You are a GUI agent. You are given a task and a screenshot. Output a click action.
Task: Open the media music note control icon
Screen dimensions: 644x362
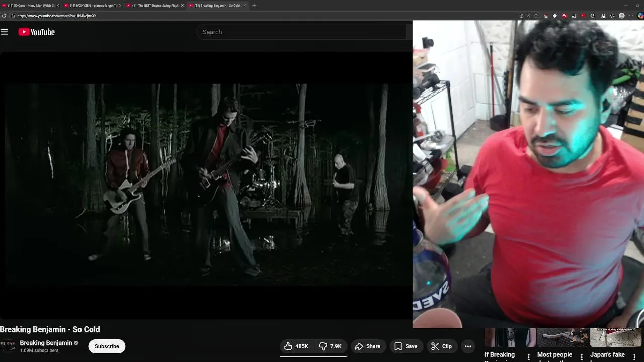(x=603, y=16)
